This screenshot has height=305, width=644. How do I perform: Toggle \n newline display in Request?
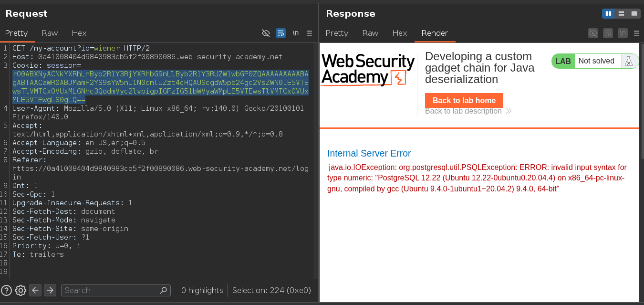click(x=296, y=33)
